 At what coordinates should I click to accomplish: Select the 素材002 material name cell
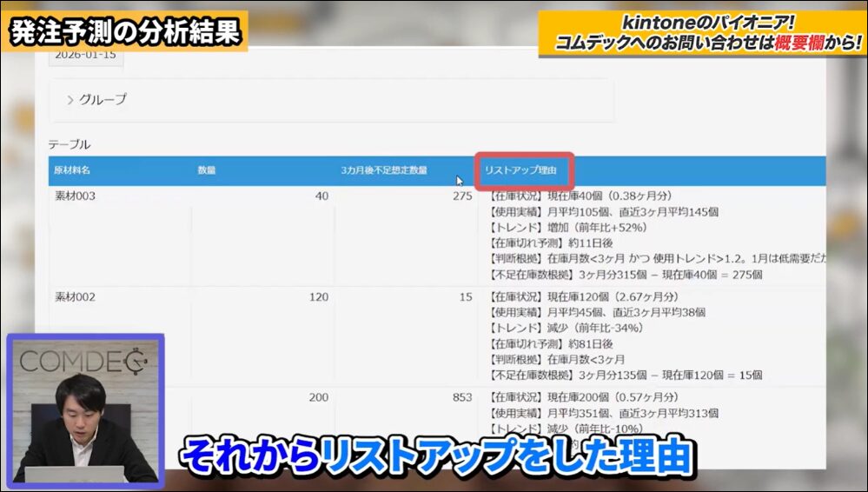point(75,297)
